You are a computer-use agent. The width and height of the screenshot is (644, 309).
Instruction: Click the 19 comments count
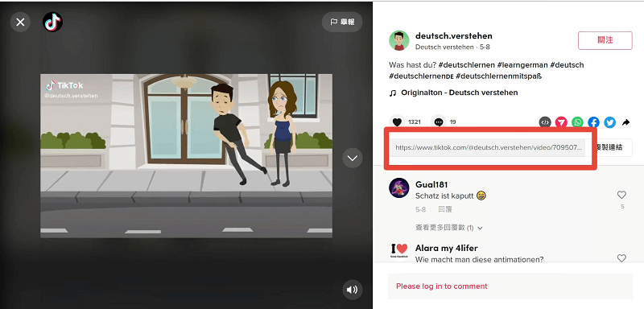(452, 122)
